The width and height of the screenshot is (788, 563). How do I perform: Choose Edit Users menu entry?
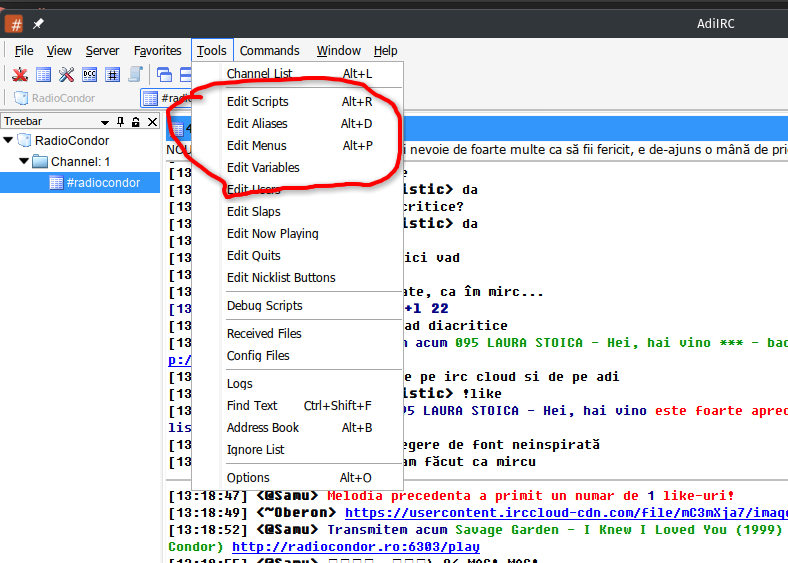click(x=298, y=190)
